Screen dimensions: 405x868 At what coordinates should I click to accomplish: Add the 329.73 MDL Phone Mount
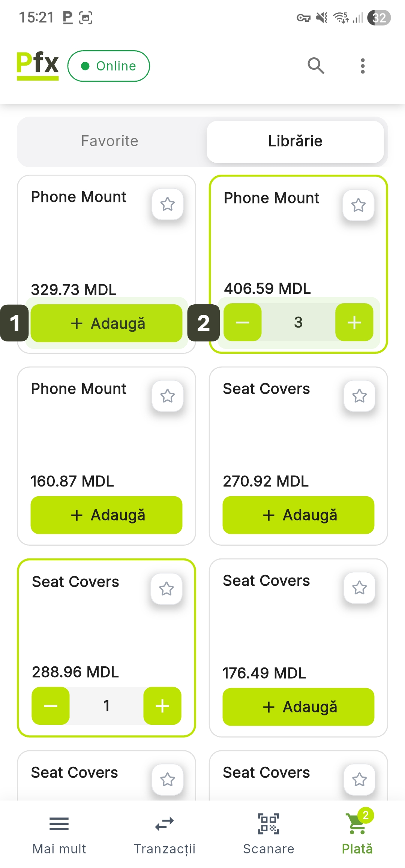point(106,323)
